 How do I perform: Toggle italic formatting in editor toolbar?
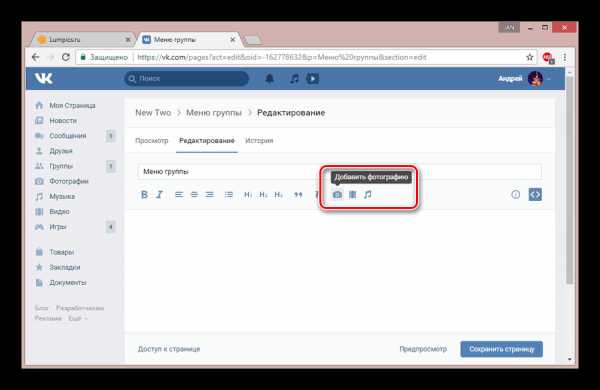pyautogui.click(x=160, y=194)
